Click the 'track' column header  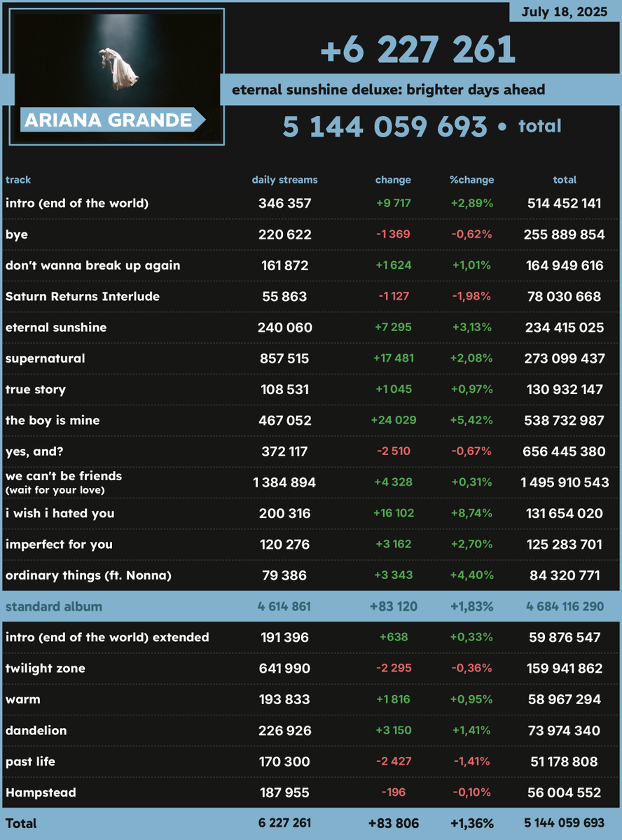[18, 180]
